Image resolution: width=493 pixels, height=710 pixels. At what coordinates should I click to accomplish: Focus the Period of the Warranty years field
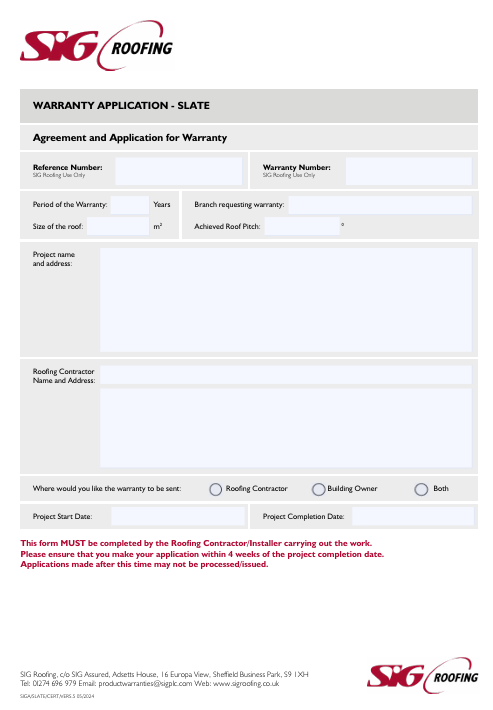(x=130, y=205)
